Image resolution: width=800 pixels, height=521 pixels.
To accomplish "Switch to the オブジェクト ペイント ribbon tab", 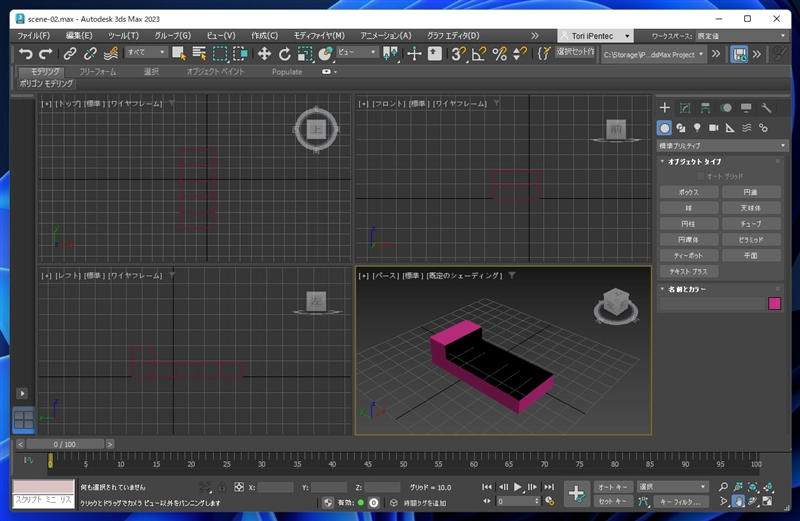I will (x=215, y=72).
